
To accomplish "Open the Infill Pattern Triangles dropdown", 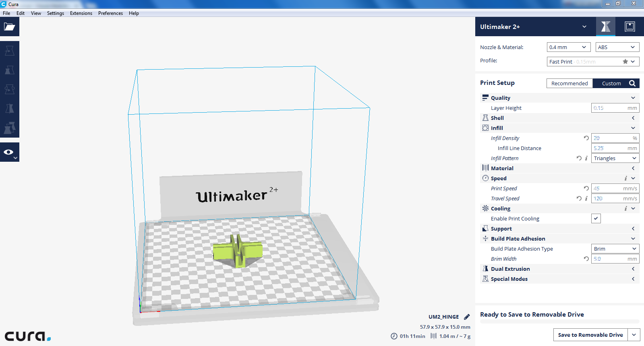I will point(615,158).
